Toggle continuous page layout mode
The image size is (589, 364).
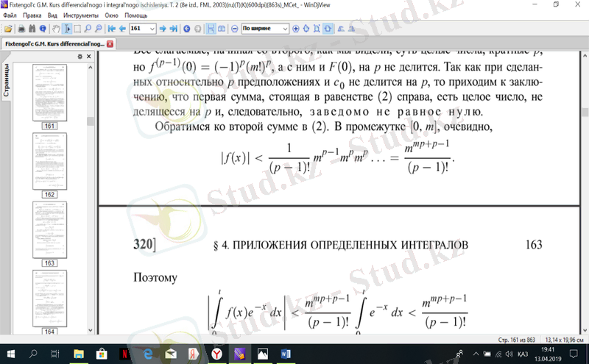coord(211,29)
